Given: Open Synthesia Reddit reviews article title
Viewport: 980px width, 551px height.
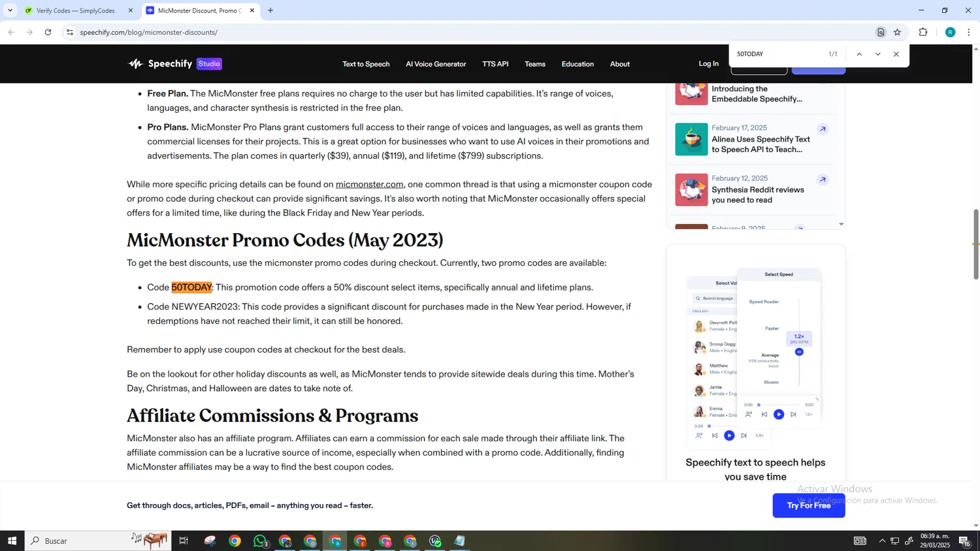Looking at the screenshot, I should (x=758, y=195).
